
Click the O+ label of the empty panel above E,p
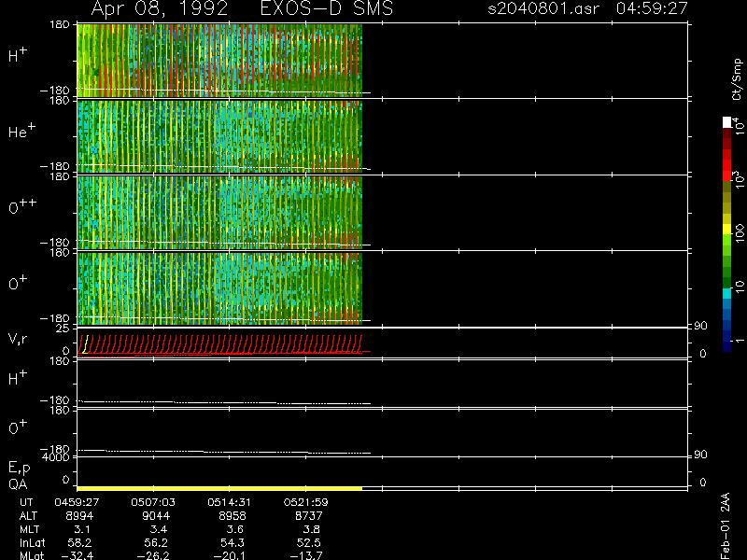[18, 427]
